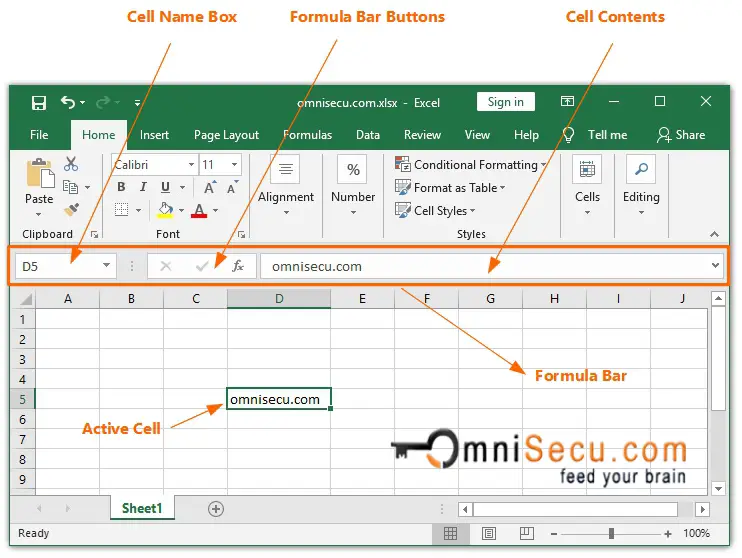
Task: Open the Alignment group menu
Action: pyautogui.click(x=286, y=186)
